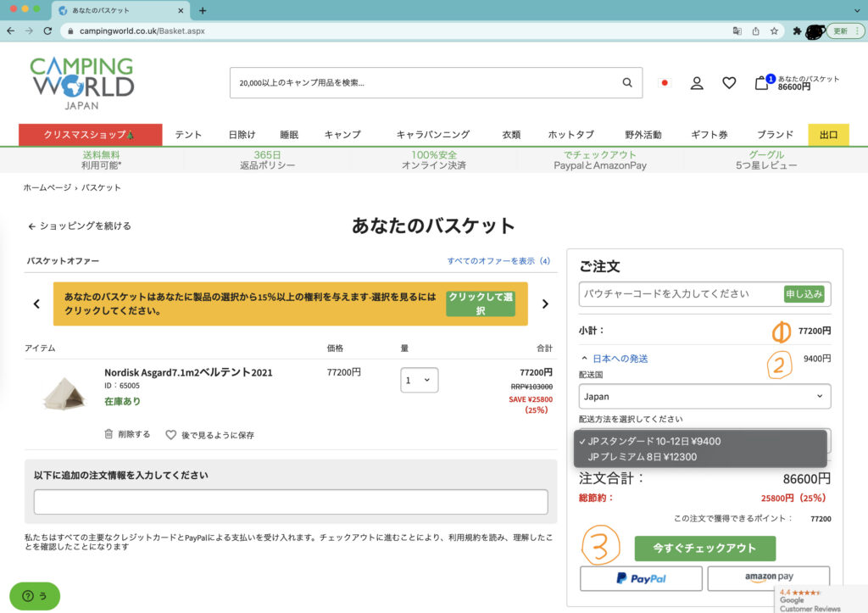Click the Camping World Japan logo
This screenshot has width=868, height=613.
pyautogui.click(x=82, y=83)
